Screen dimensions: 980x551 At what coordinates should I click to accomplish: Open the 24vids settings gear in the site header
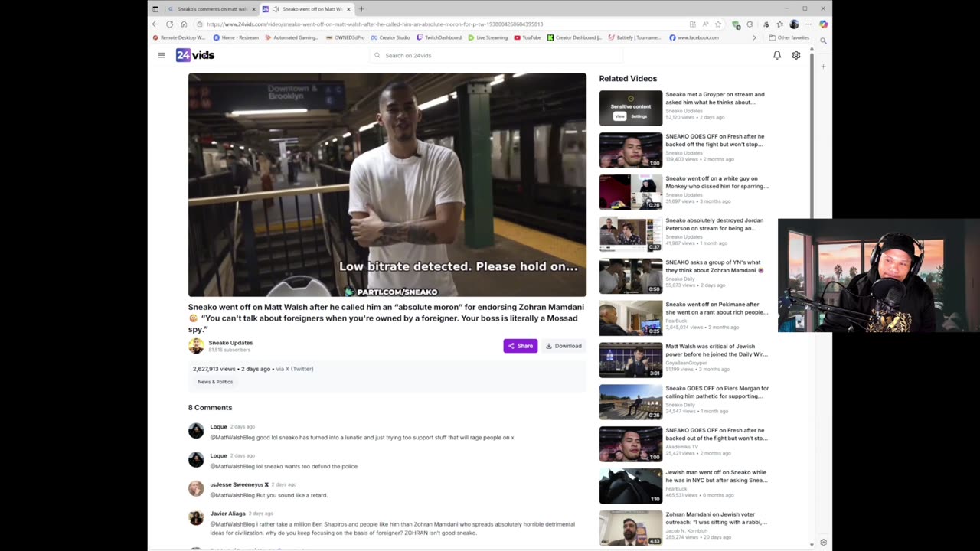click(796, 55)
